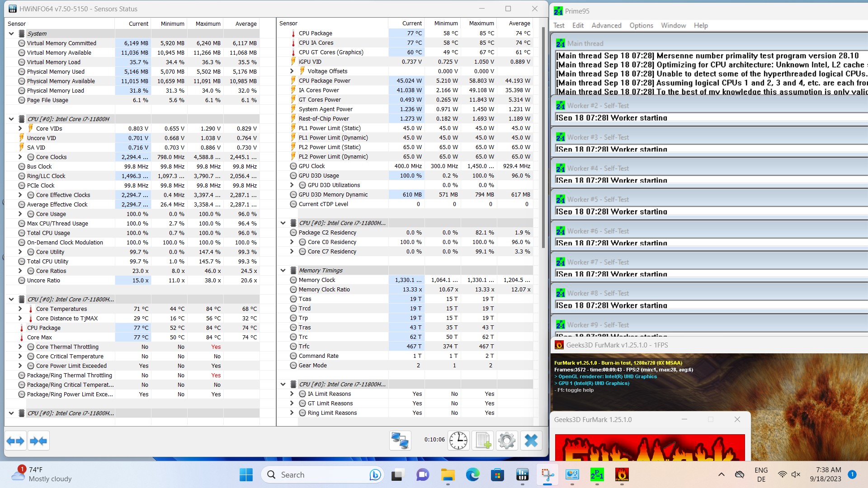Viewport: 868px width, 488px height.
Task: Click the collapse columns arrows button
Action: [38, 441]
